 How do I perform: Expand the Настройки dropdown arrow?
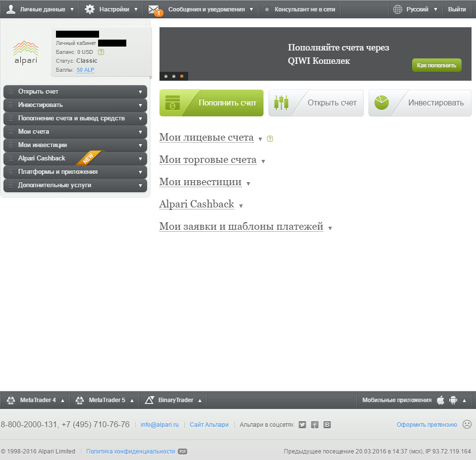click(x=136, y=9)
